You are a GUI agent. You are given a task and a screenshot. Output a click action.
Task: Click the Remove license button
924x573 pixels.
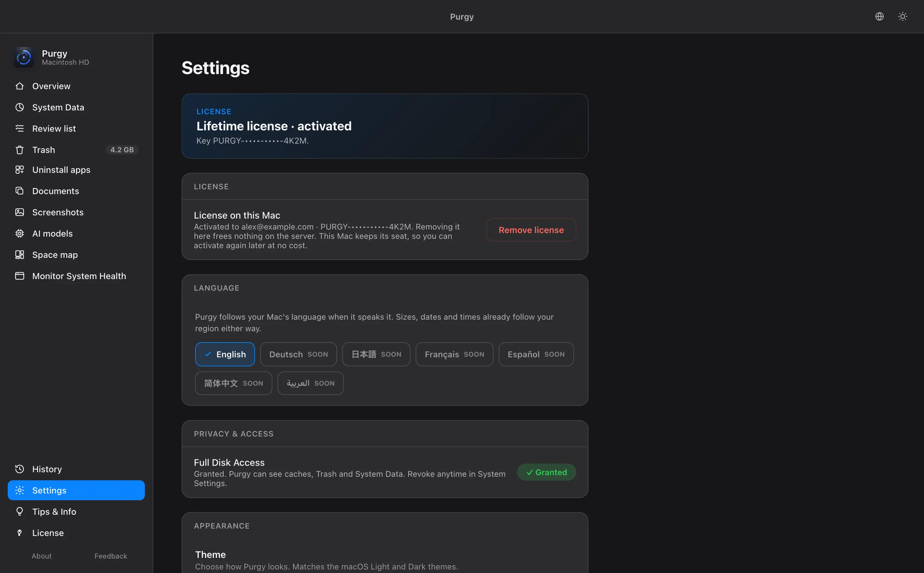[531, 230]
